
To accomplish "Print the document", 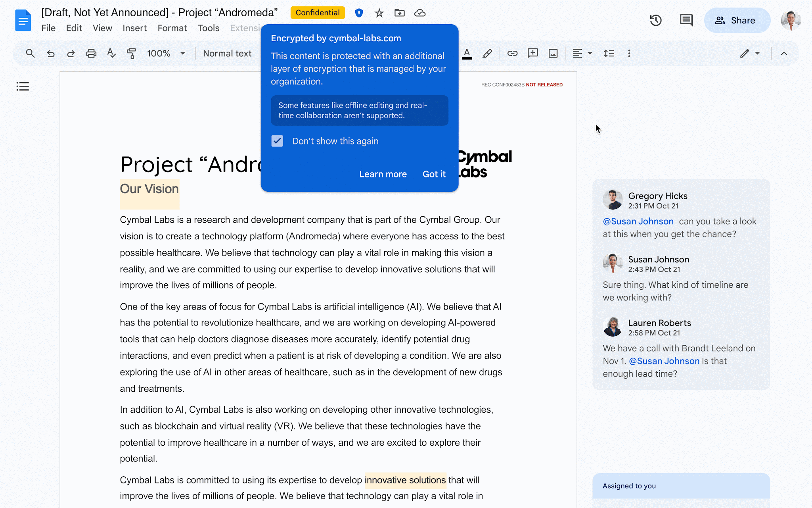I will click(x=91, y=53).
